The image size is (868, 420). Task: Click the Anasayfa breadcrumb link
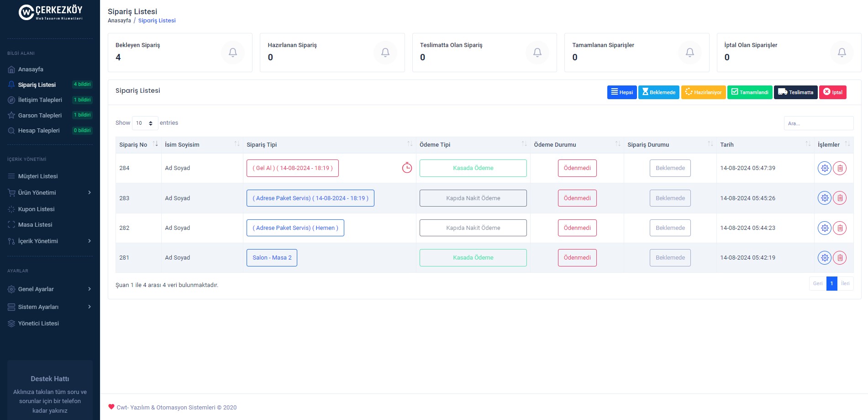(119, 21)
